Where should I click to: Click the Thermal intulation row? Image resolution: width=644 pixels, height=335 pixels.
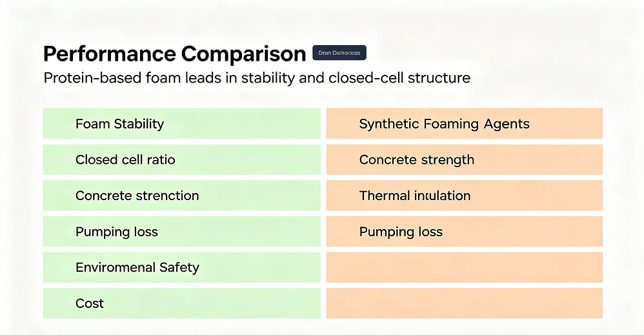tap(465, 195)
